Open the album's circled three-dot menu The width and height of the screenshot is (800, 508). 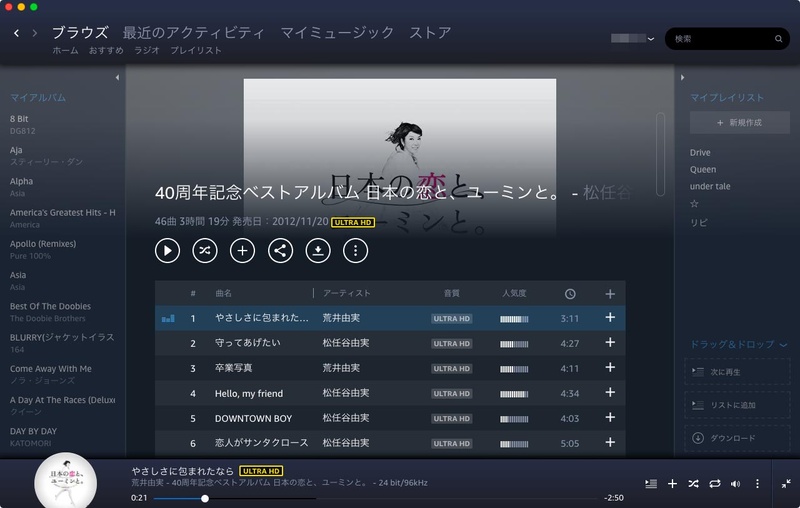356,250
